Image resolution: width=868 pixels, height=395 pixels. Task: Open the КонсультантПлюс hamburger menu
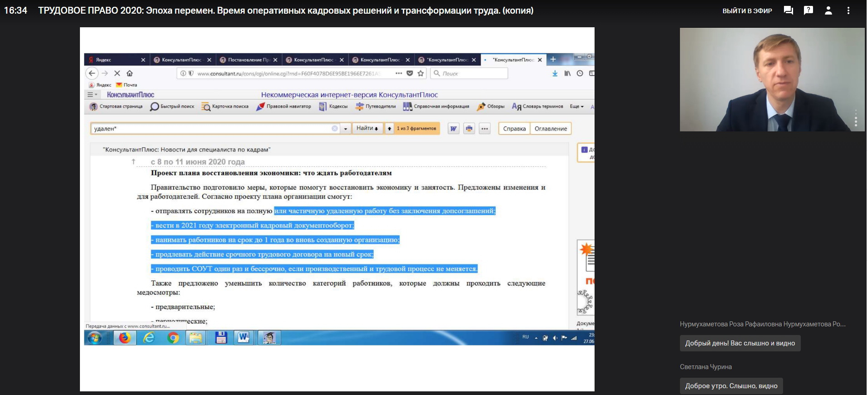click(92, 95)
